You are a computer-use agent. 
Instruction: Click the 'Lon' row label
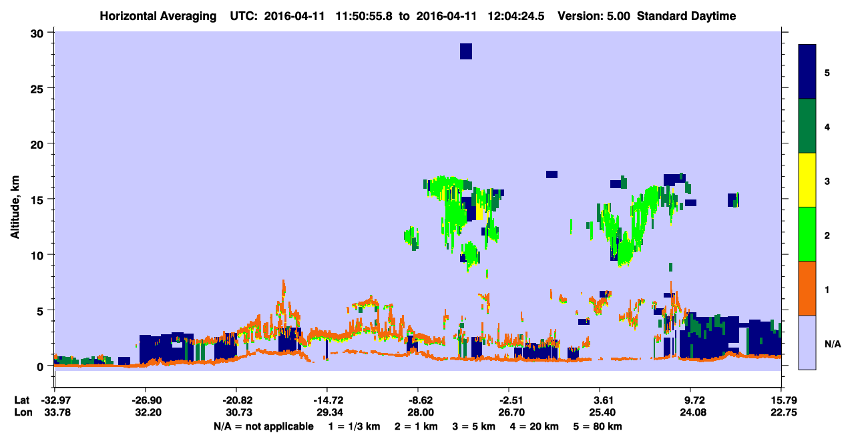(x=22, y=412)
